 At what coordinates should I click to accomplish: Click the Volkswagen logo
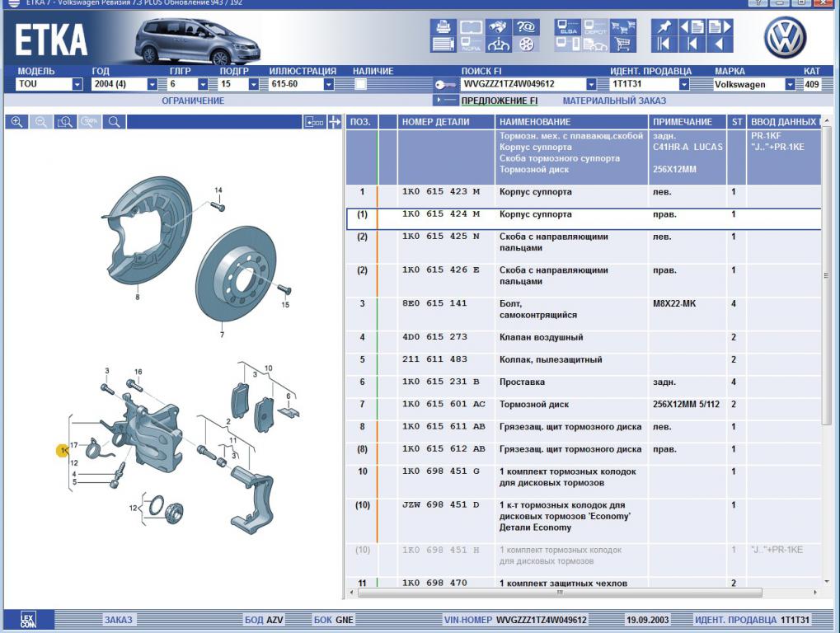(785, 37)
